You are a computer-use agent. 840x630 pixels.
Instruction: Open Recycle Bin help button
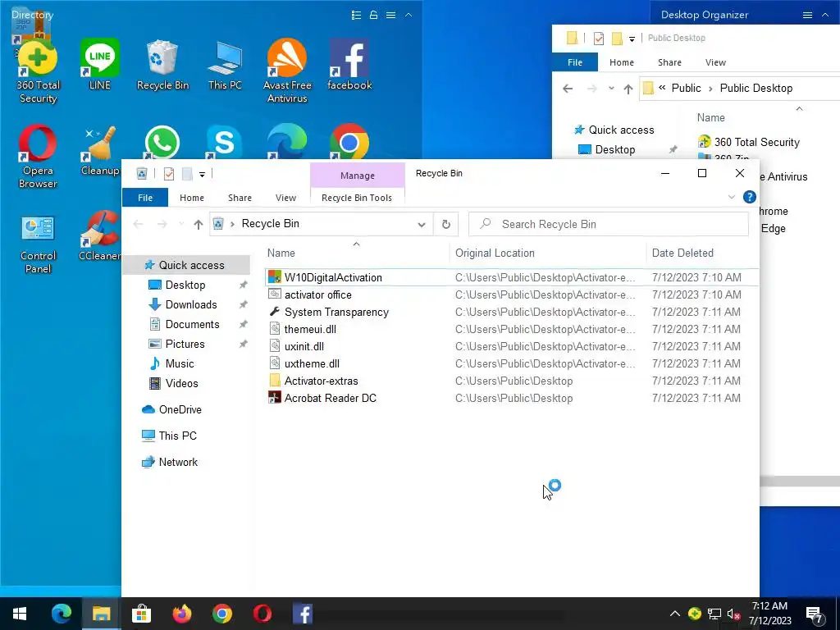[x=750, y=197]
